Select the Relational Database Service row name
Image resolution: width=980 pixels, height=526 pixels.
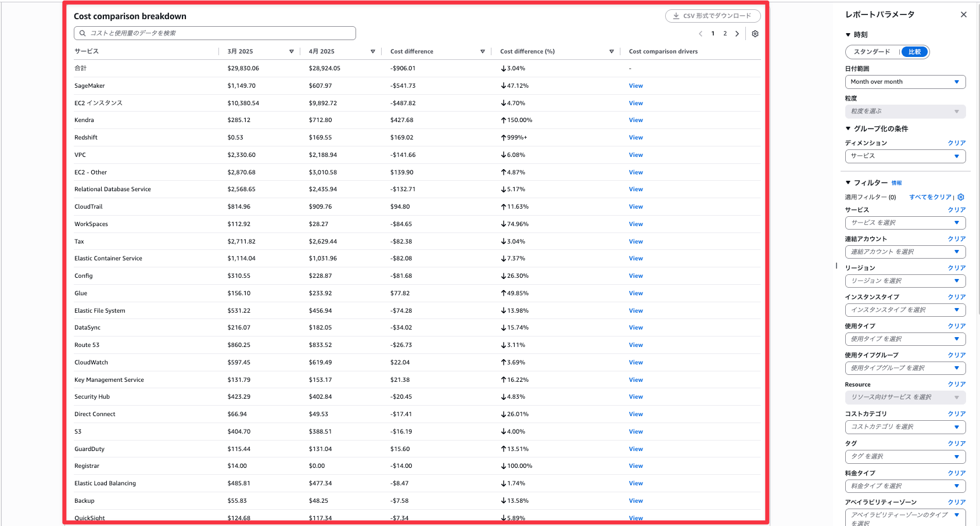[x=113, y=189]
